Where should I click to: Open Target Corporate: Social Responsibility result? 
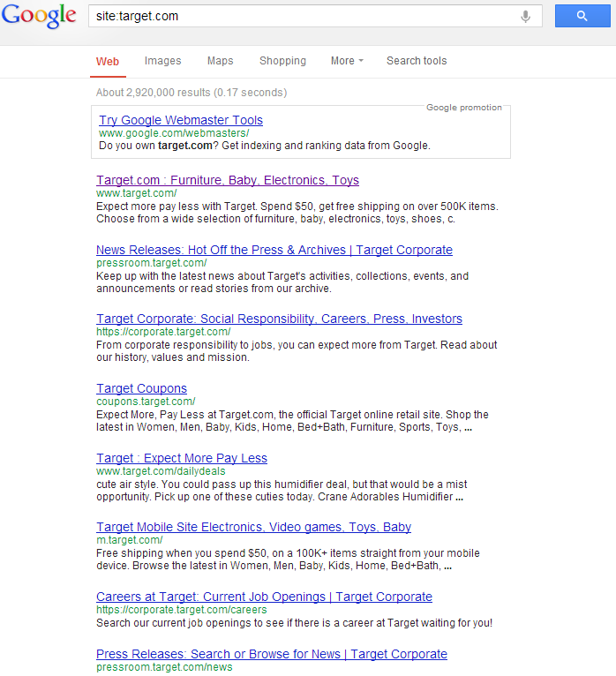280,319
